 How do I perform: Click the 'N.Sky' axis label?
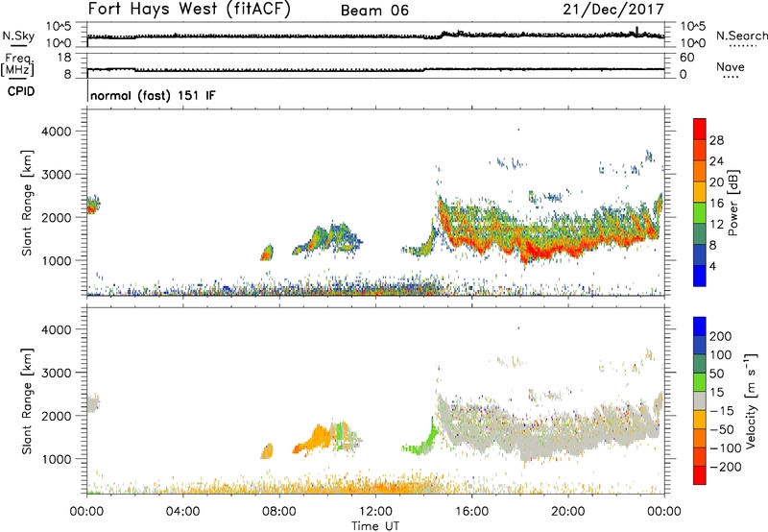[18, 36]
